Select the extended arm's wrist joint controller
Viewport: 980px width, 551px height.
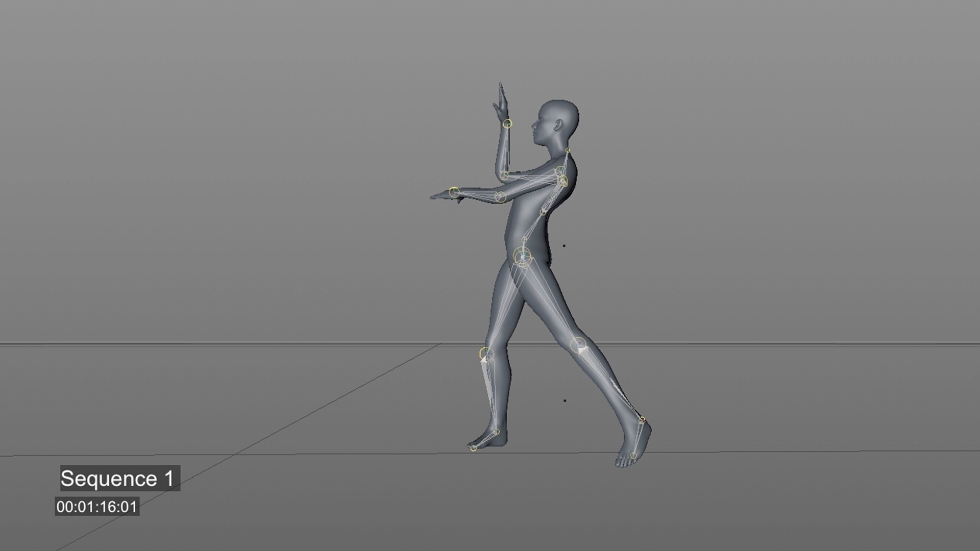coord(454,192)
